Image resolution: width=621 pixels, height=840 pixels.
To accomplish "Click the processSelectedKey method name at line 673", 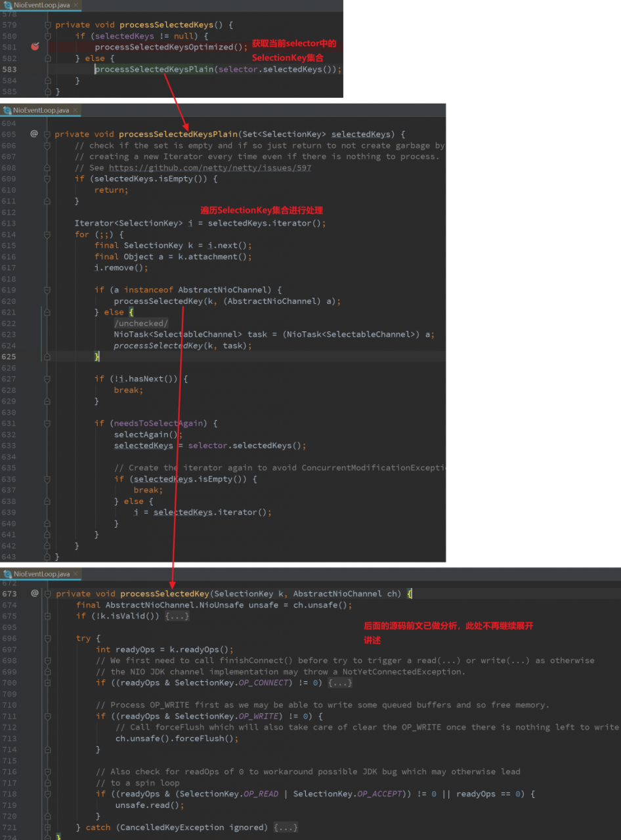I will coord(164,593).
